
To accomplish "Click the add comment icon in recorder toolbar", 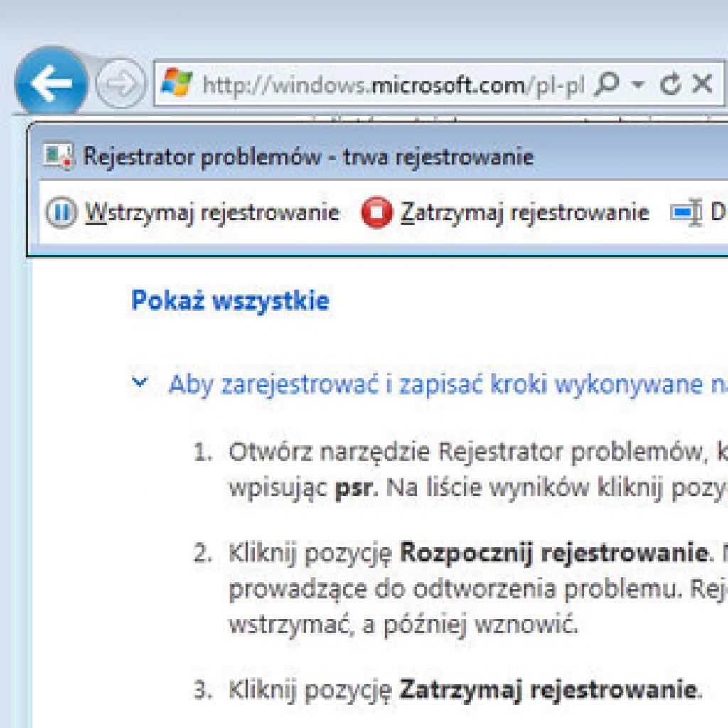I will click(x=686, y=213).
